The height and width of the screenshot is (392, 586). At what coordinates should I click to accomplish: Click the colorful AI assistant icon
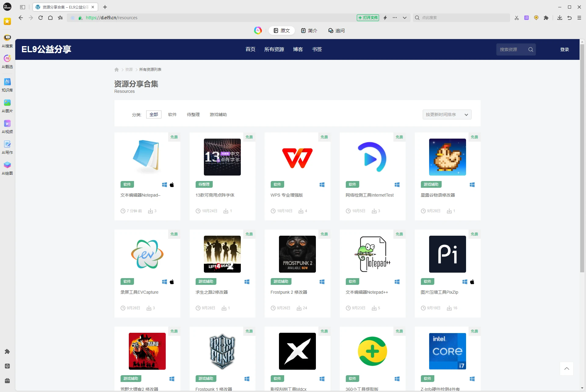pyautogui.click(x=258, y=31)
